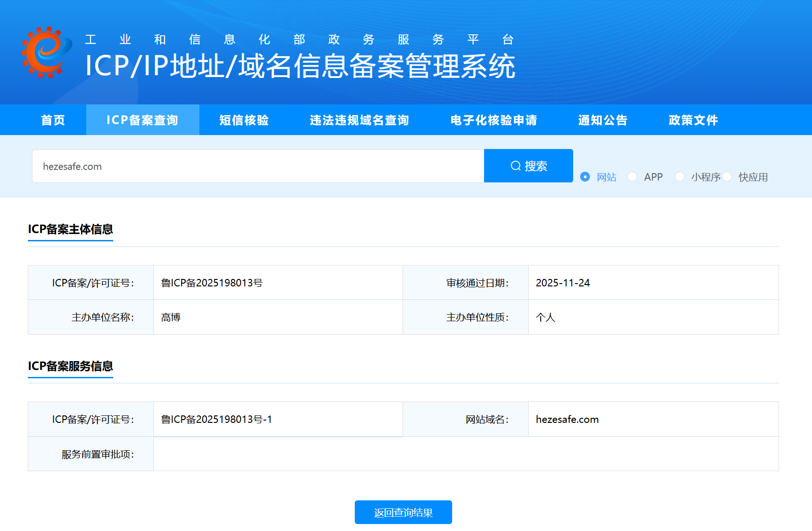The image size is (812, 531).
Task: Click organizer name 高博
Action: pos(171,317)
